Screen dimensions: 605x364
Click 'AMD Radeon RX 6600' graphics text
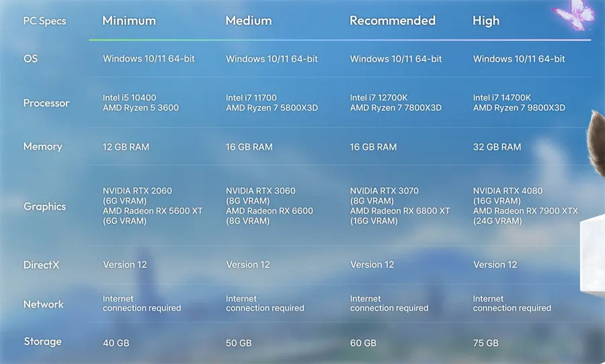pos(270,211)
